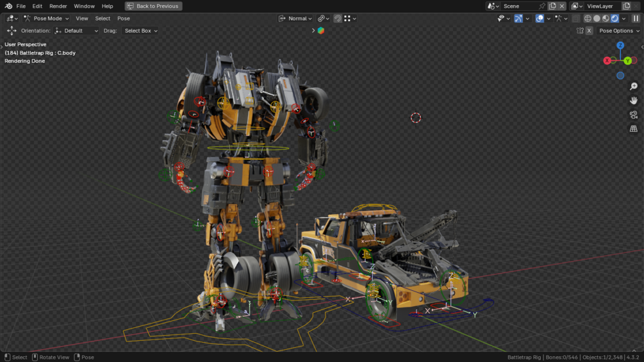Toggle viewport gizmos display
The width and height of the screenshot is (644, 362).
click(518, 19)
